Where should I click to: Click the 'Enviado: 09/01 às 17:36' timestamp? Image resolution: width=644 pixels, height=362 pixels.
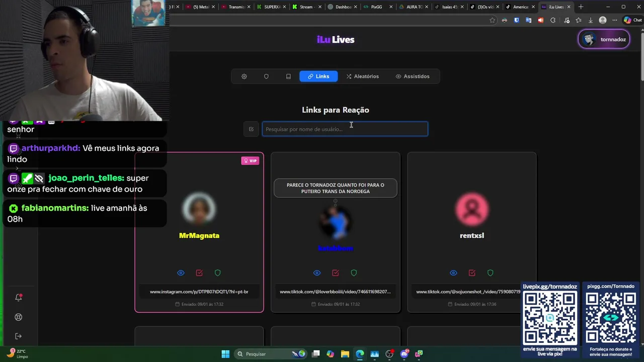[x=472, y=304]
